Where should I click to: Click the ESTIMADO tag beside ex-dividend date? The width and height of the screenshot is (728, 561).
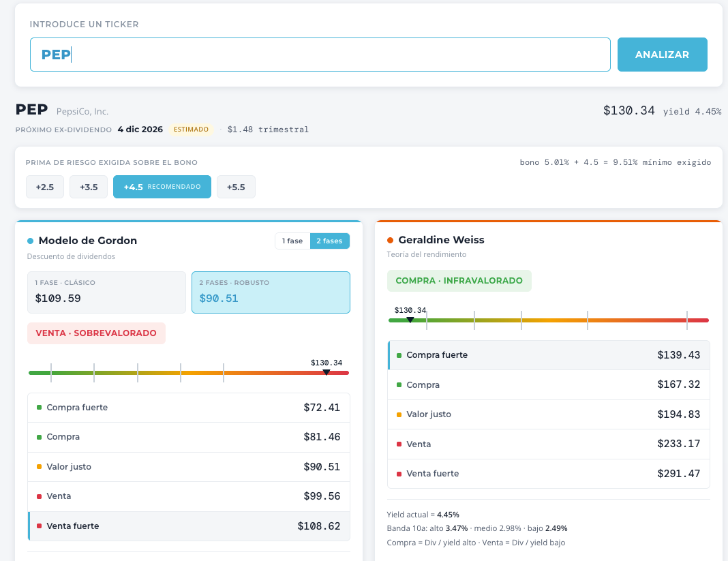click(x=191, y=129)
